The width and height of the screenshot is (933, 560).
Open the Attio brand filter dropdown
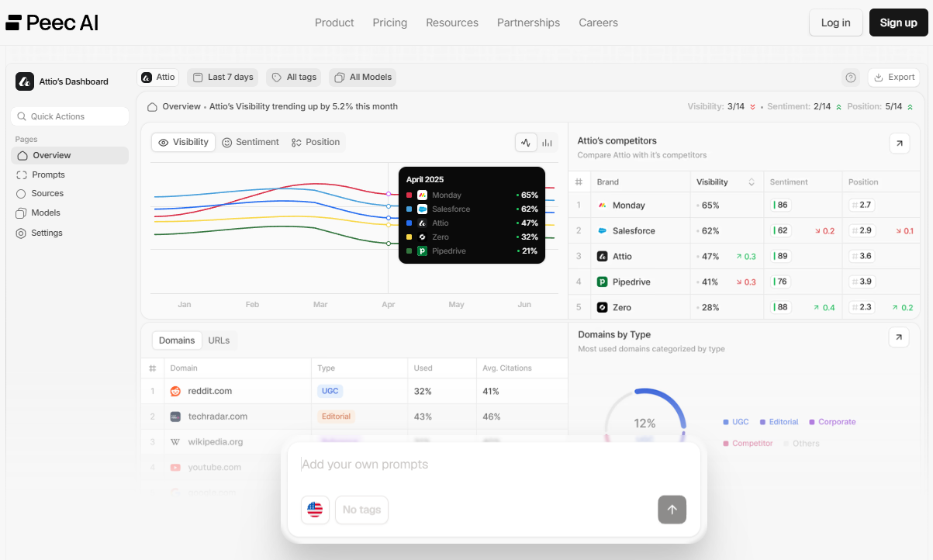pyautogui.click(x=158, y=78)
